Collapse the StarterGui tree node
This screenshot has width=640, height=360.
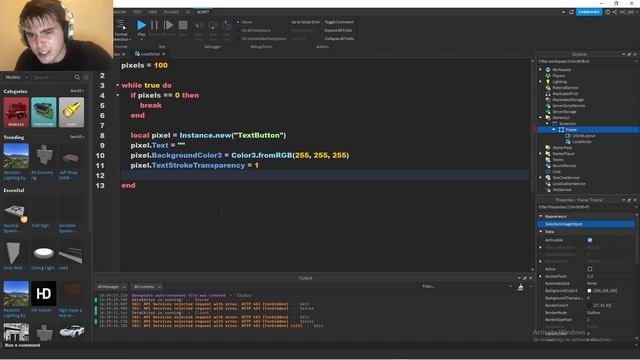(x=541, y=118)
